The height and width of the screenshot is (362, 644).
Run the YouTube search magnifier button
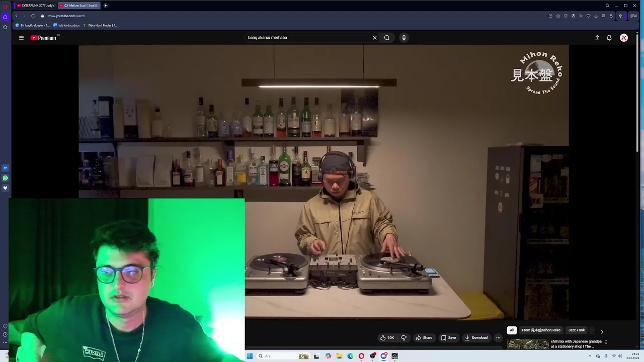387,38
